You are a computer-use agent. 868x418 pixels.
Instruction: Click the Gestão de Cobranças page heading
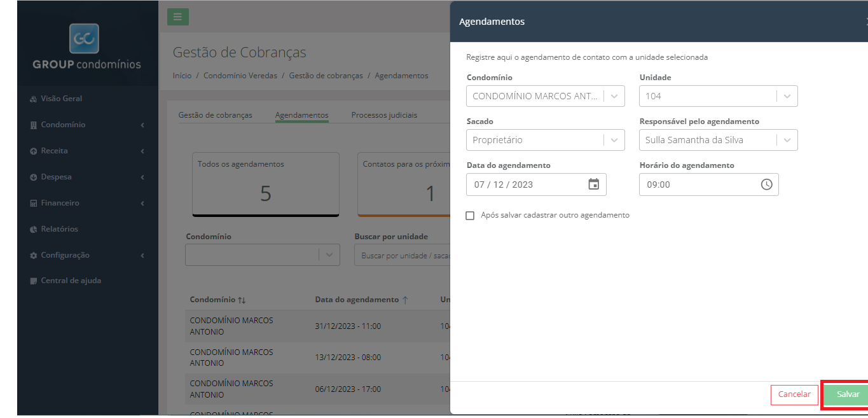[x=239, y=53]
